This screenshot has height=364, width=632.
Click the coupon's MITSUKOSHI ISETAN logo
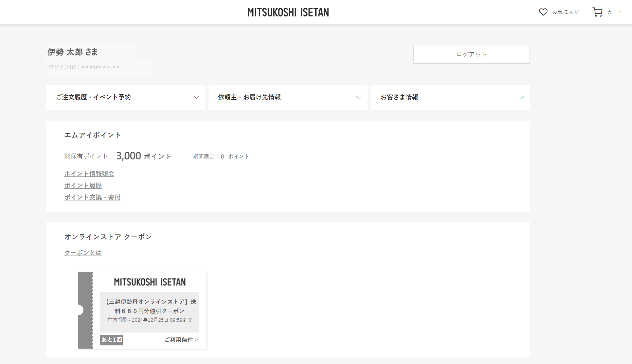[150, 282]
